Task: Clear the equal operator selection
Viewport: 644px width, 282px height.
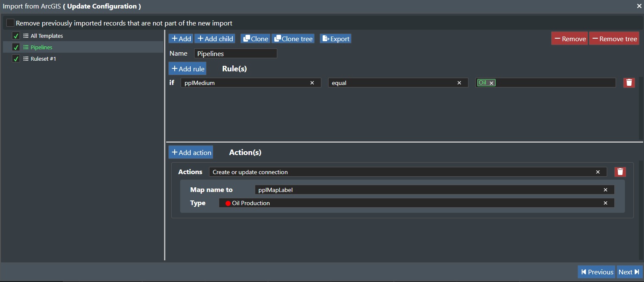Action: [x=459, y=83]
